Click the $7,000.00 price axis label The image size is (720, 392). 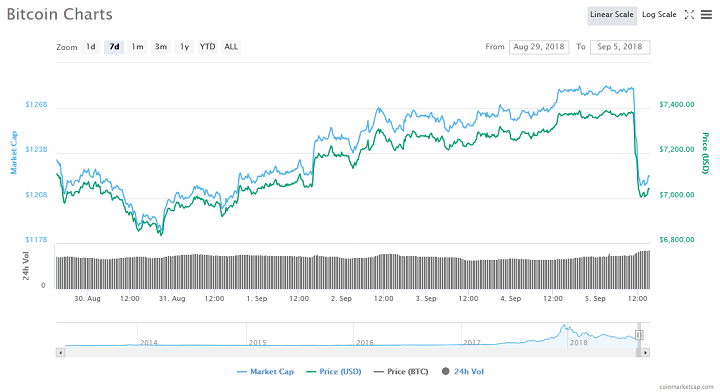point(676,195)
